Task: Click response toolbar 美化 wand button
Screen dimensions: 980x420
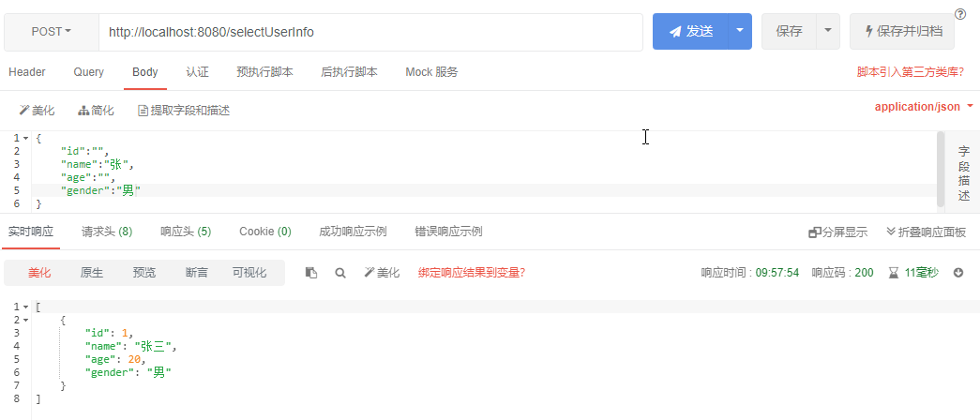Action: [382, 273]
